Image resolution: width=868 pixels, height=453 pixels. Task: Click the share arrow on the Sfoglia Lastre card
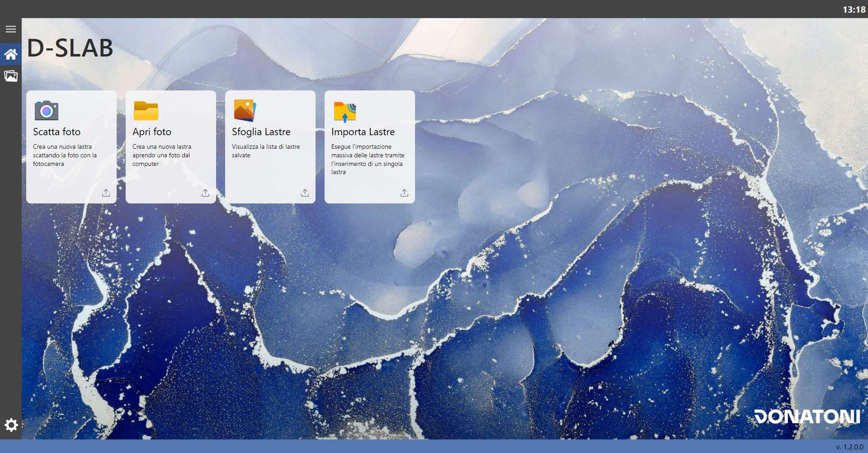(305, 193)
